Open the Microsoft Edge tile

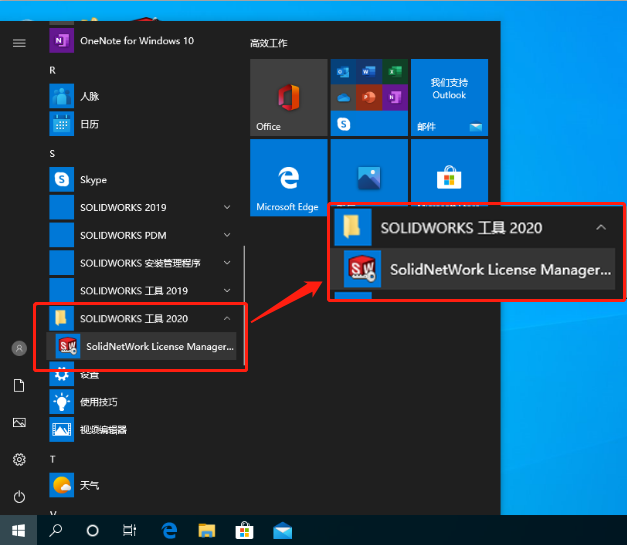[x=289, y=178]
